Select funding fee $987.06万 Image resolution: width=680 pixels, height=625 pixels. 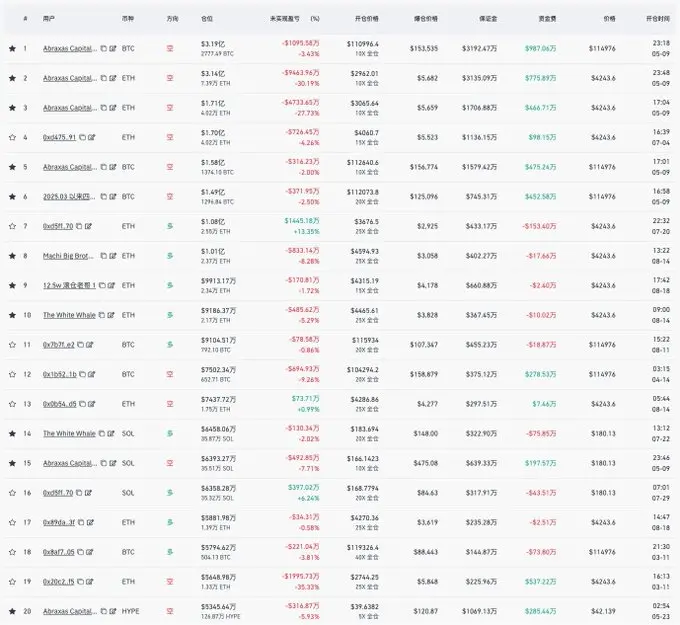point(540,49)
